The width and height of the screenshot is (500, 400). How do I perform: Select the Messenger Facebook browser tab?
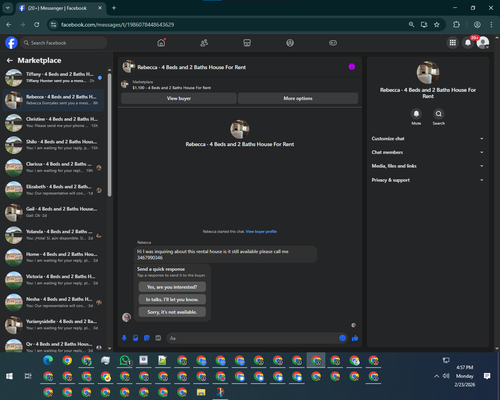pyautogui.click(x=61, y=8)
